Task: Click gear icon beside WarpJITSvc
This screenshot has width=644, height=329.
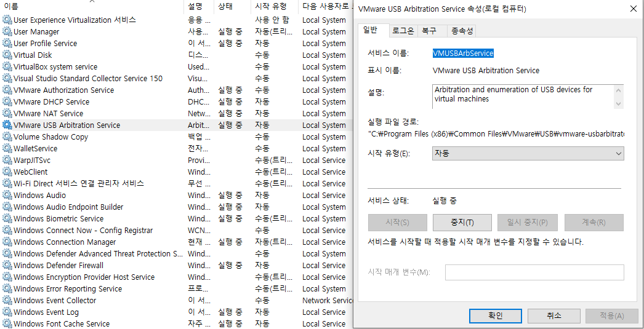Action: click(7, 161)
